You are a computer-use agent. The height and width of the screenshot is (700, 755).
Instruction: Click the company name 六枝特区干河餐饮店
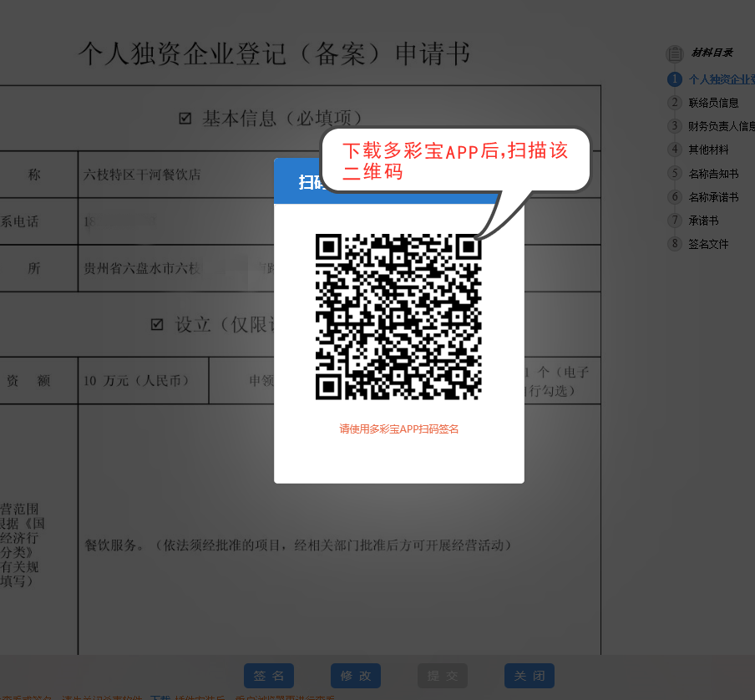pyautogui.click(x=142, y=175)
